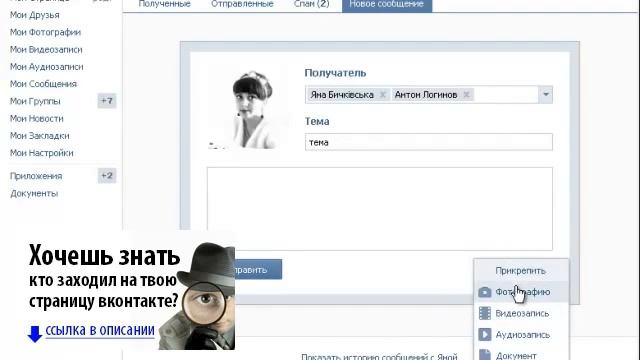Open Мои Закладки page

40,136
